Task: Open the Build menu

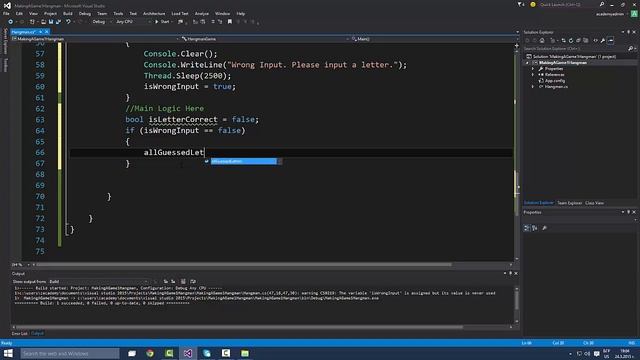Action: click(x=68, y=13)
